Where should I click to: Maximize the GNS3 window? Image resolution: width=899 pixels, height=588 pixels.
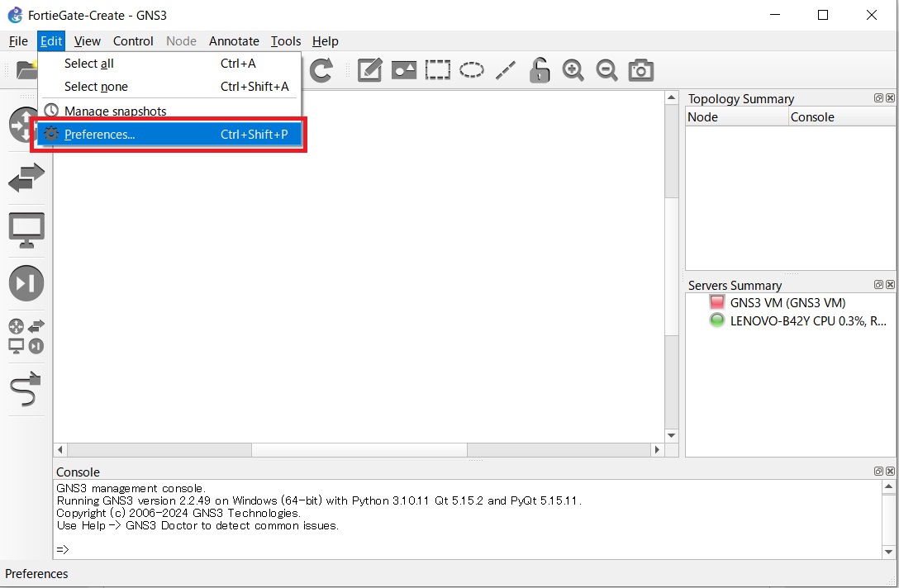[x=823, y=15]
